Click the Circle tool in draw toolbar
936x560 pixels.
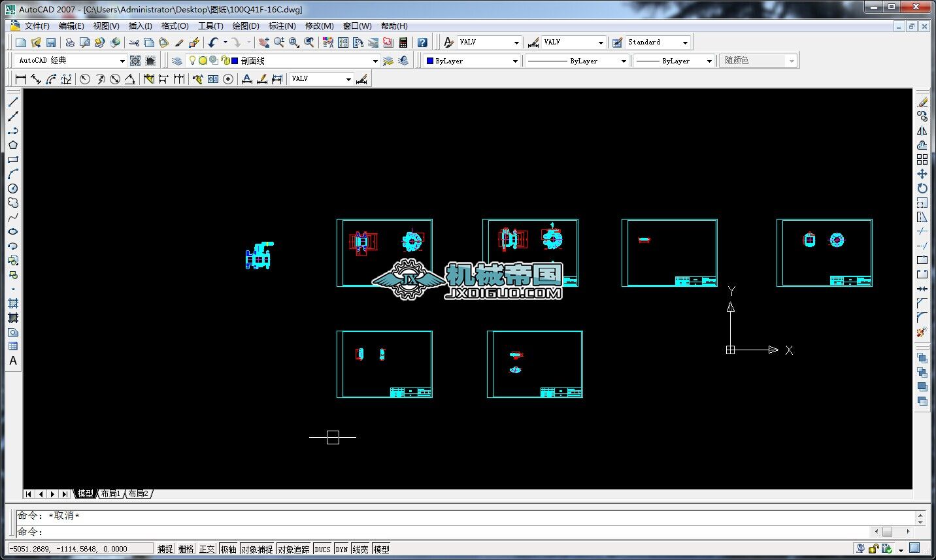[13, 188]
